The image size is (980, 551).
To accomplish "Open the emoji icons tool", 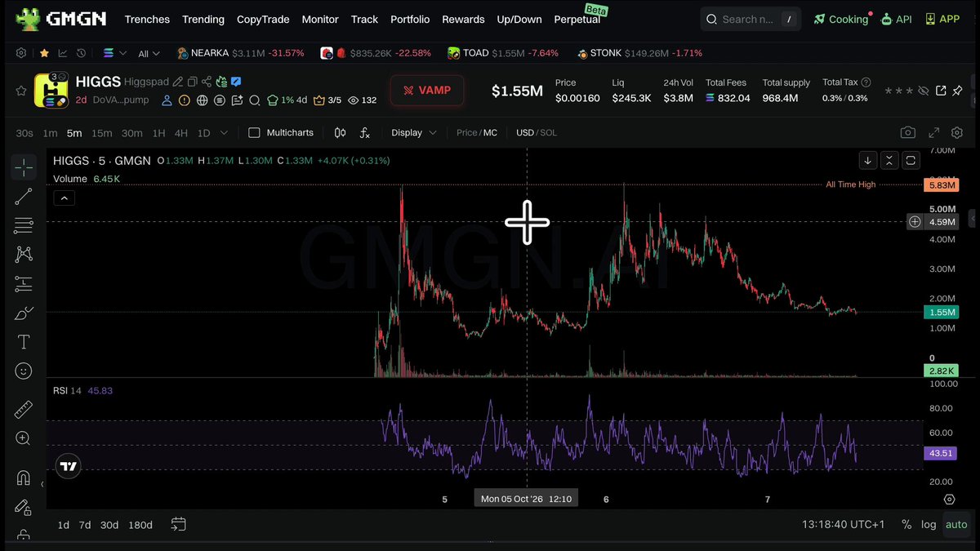I will point(24,371).
